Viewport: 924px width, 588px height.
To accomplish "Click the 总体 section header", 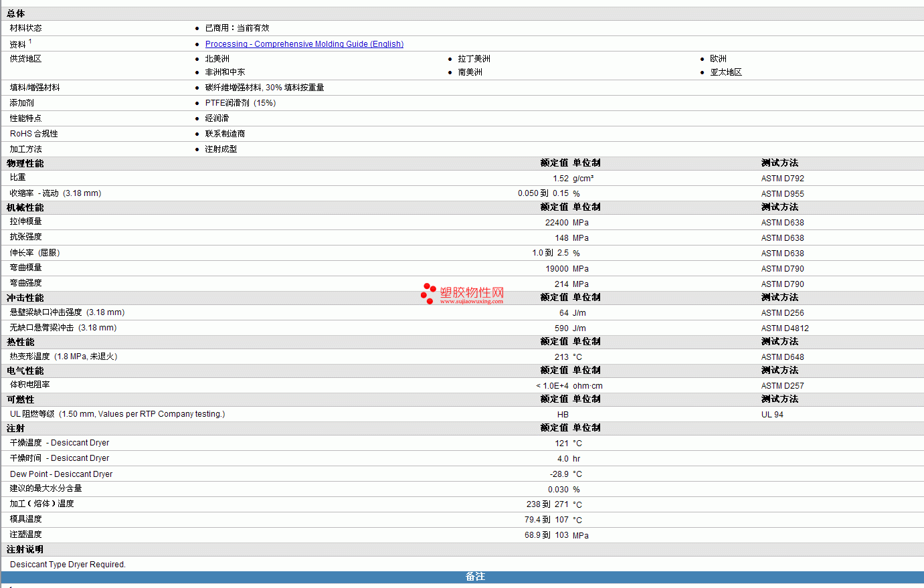I will coord(16,13).
